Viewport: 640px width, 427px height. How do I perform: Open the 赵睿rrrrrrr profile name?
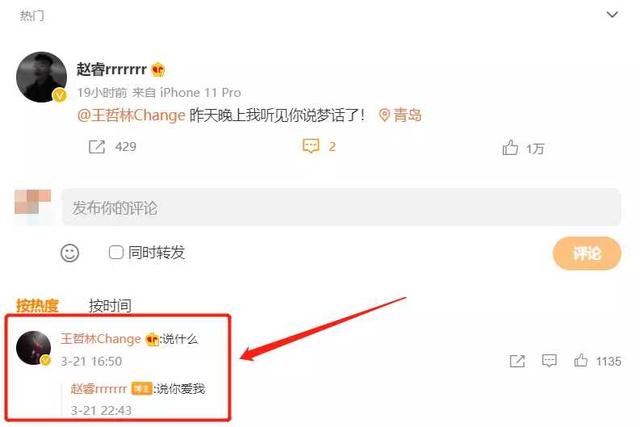click(111, 69)
